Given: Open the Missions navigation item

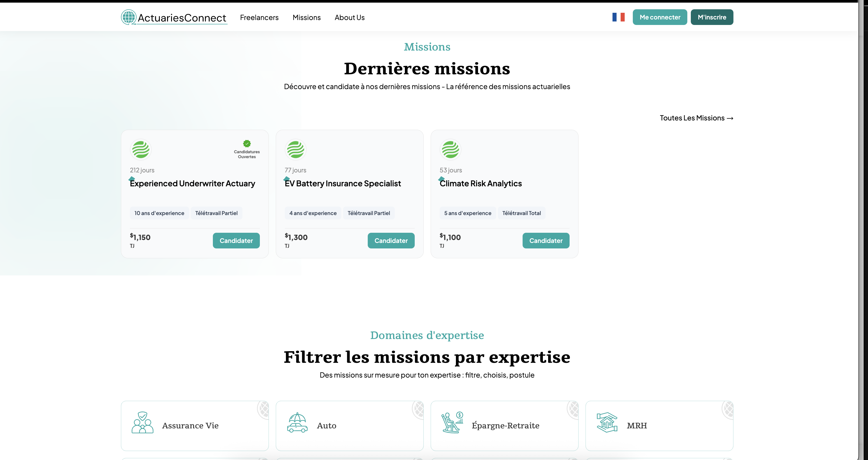Looking at the screenshot, I should click(307, 17).
